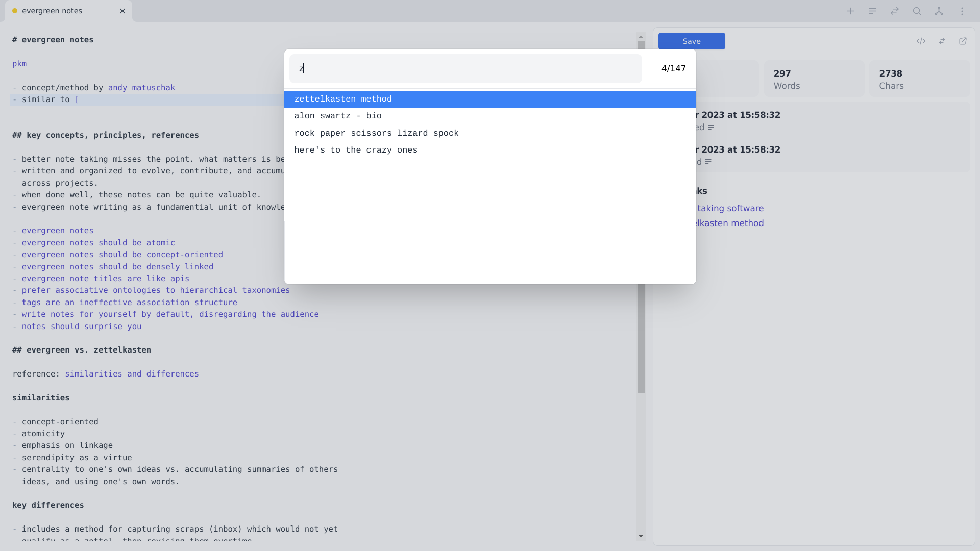Pick rock paper scissors lizard spock result

(490, 133)
